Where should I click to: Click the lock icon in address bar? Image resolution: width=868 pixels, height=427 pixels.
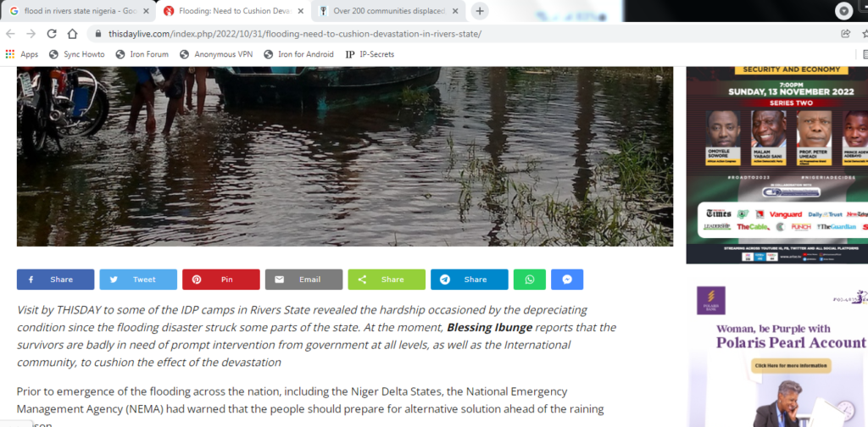click(x=98, y=34)
